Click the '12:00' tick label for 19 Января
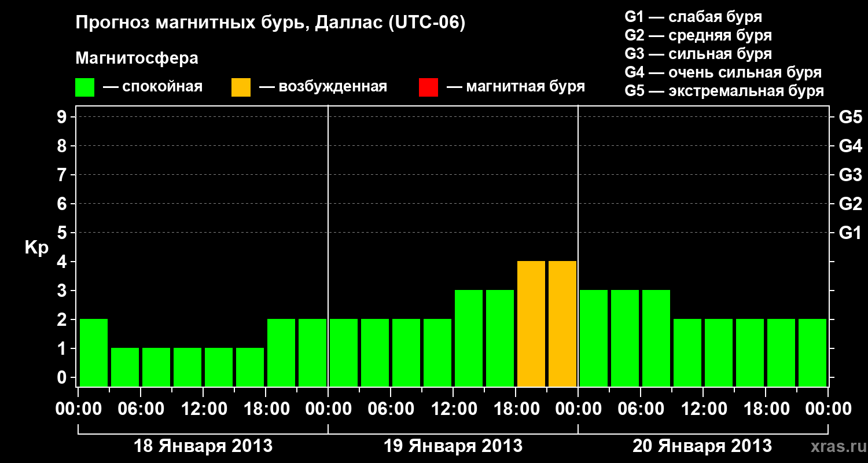This screenshot has width=868, height=463. [x=453, y=409]
